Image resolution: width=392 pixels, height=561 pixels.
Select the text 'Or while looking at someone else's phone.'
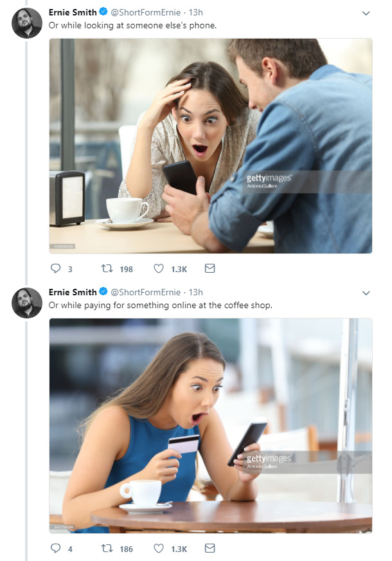click(x=132, y=25)
